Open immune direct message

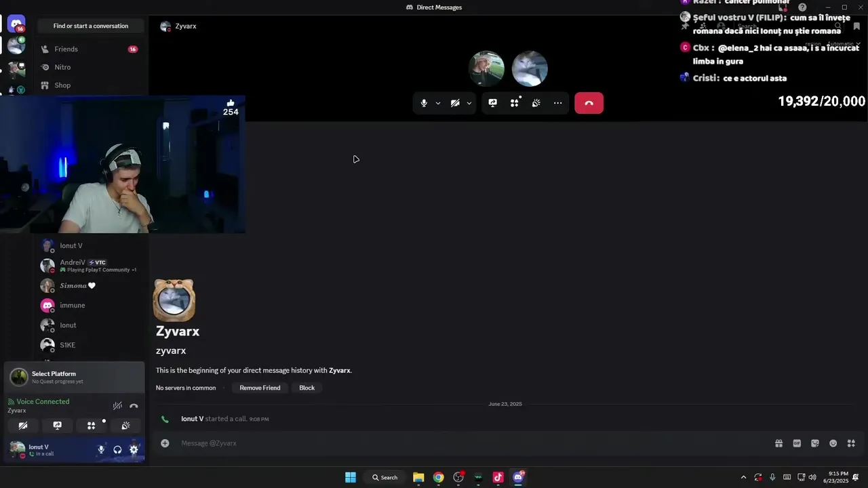90,305
